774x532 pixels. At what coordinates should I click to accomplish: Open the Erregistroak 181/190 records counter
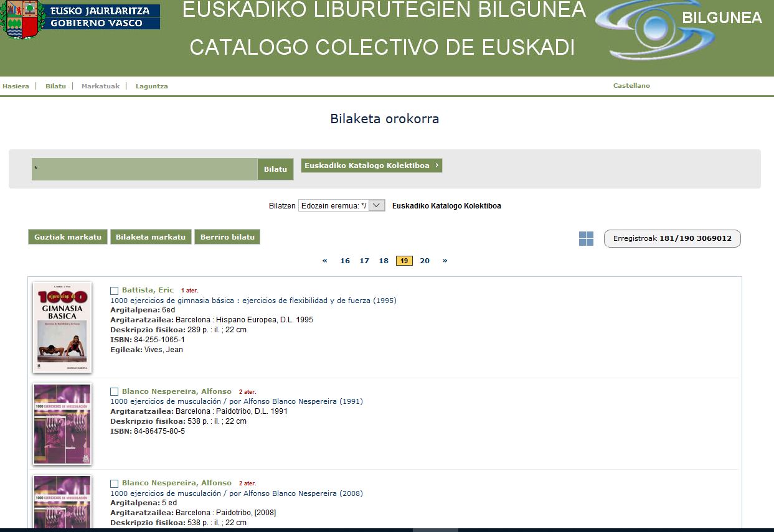point(672,238)
